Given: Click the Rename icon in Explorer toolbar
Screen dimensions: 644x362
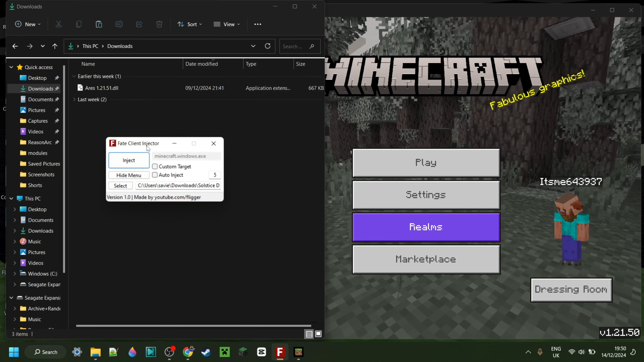Looking at the screenshot, I should [x=119, y=24].
